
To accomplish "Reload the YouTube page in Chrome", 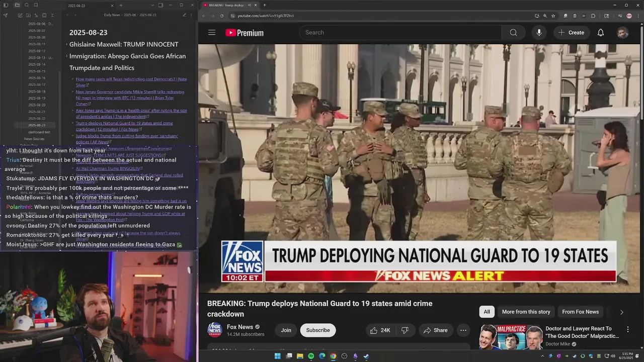I will [222, 16].
